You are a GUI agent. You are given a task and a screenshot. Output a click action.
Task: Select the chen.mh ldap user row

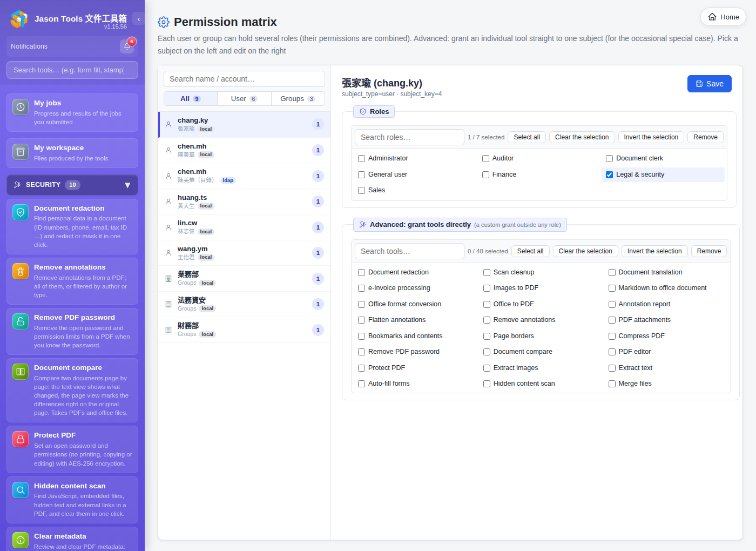coord(244,176)
